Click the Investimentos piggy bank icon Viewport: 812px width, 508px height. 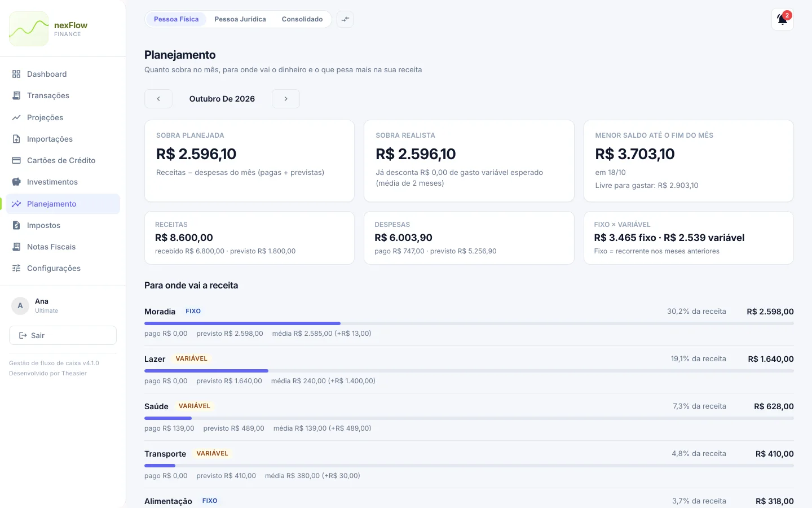(x=16, y=182)
